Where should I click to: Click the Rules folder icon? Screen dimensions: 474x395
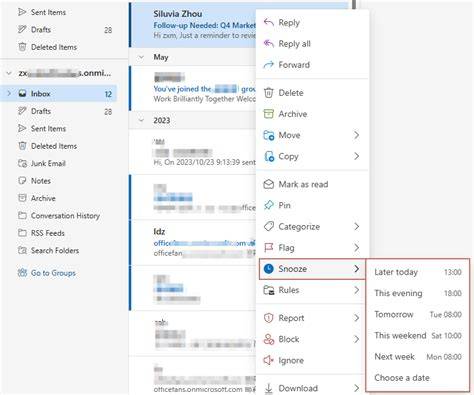(269, 290)
